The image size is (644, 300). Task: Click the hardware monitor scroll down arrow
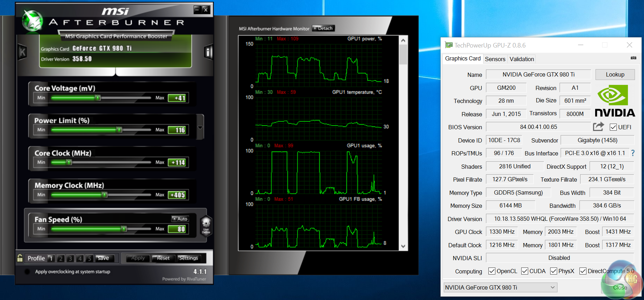(403, 246)
